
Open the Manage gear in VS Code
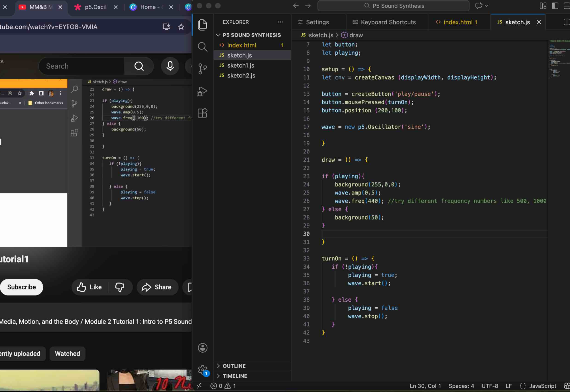click(x=203, y=370)
